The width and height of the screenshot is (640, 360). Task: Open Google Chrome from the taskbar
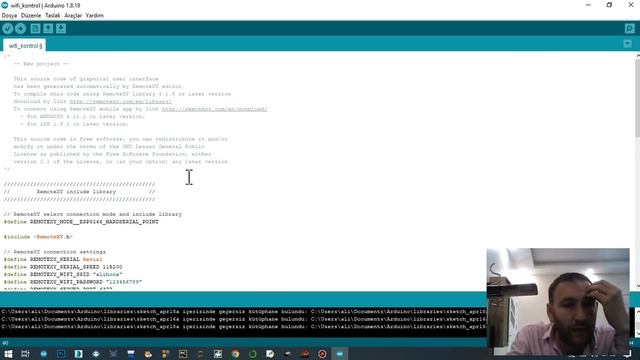click(x=235, y=354)
